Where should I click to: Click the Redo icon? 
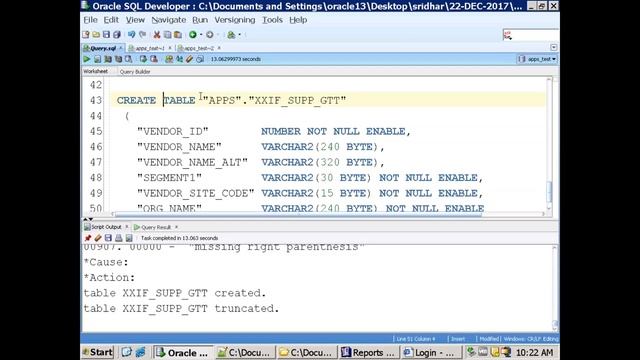142,35
